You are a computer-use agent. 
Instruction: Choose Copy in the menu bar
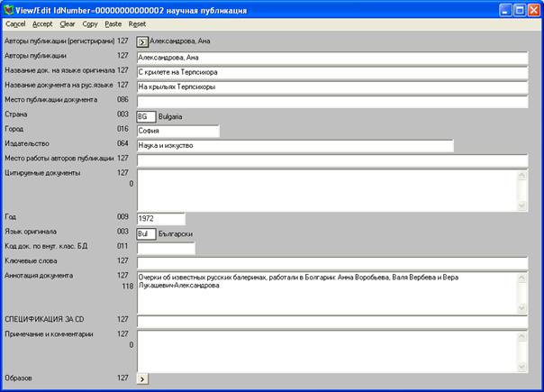90,24
